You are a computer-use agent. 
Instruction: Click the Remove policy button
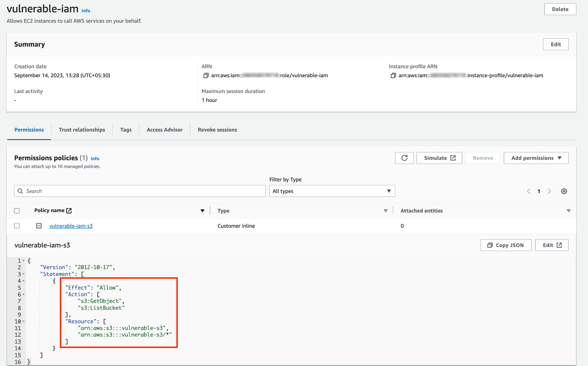[x=483, y=158]
